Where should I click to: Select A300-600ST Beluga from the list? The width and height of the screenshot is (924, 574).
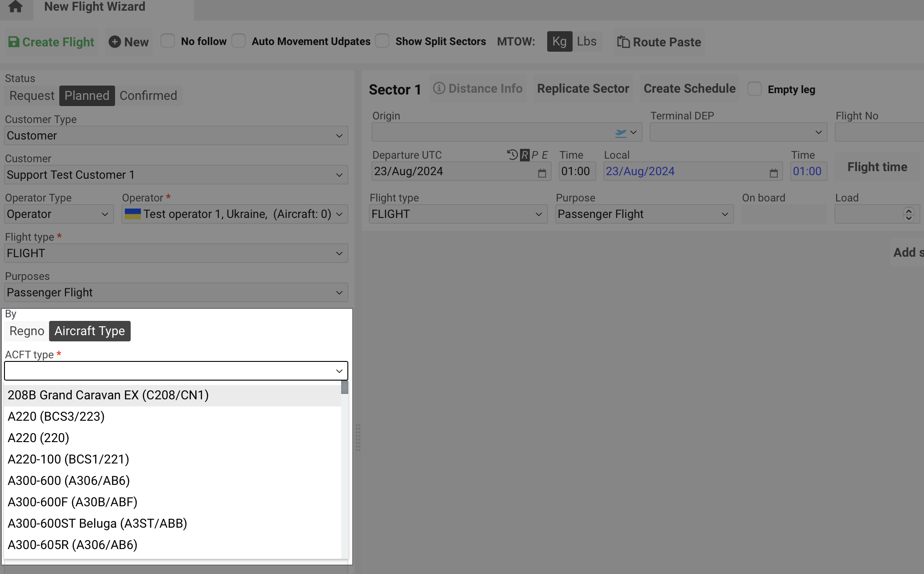[97, 523]
